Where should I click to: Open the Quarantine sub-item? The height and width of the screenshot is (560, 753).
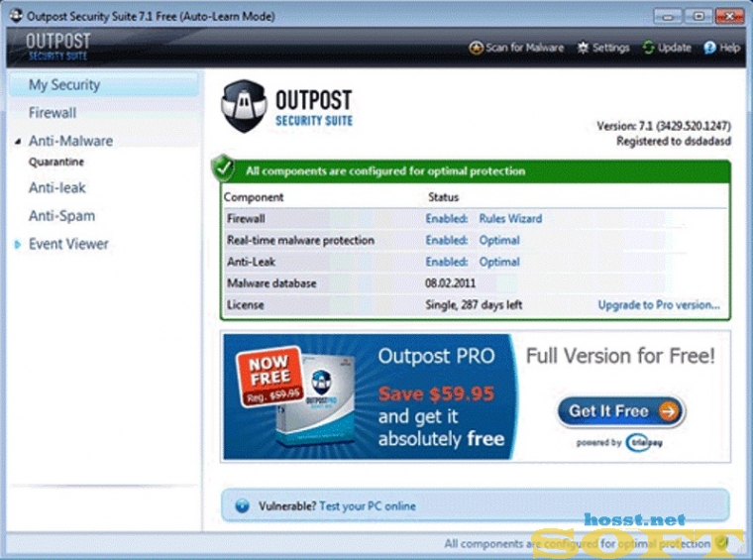tap(56, 162)
